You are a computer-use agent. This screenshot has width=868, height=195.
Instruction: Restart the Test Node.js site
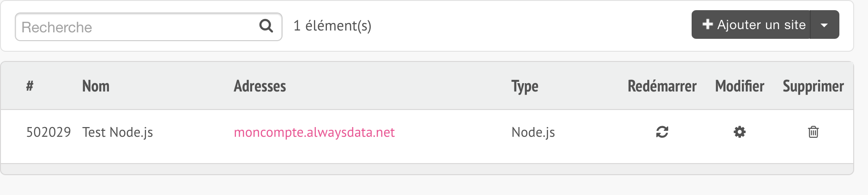662,132
